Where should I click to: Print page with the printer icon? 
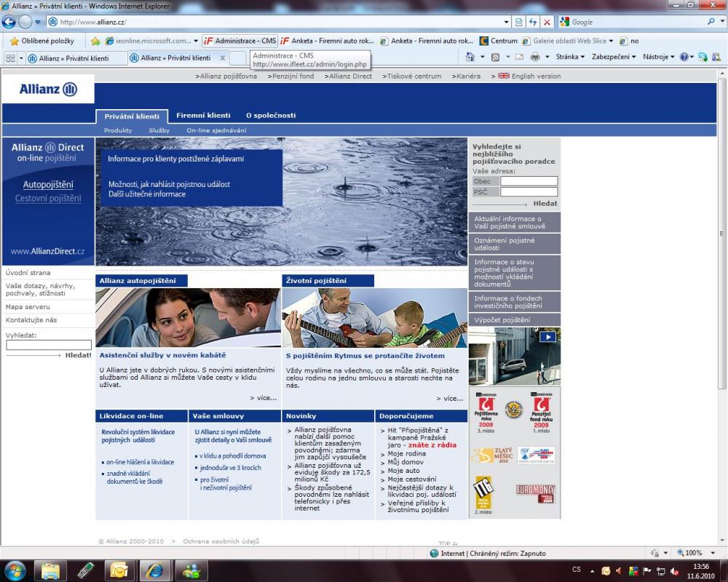[x=535, y=57]
